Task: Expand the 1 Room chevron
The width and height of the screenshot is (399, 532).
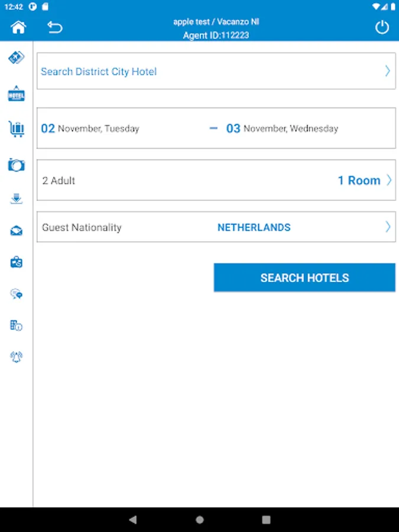Action: pos(389,180)
